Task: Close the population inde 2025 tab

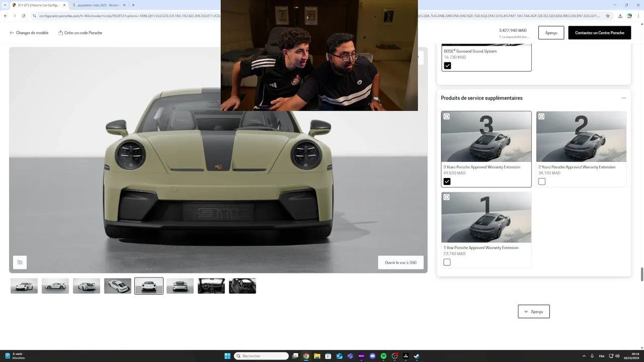Action: [x=124, y=5]
